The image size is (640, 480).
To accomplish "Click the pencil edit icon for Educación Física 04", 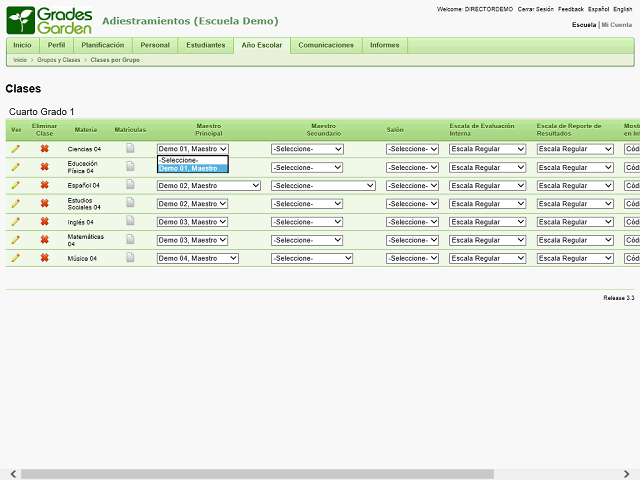I will 16,167.
